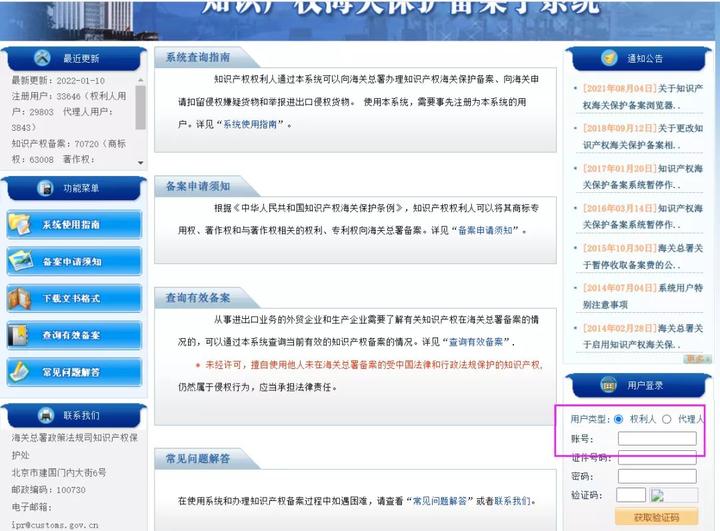This screenshot has width=720, height=531.
Task: Click the pencil icon beside 常见问题解答
Action: point(19,372)
